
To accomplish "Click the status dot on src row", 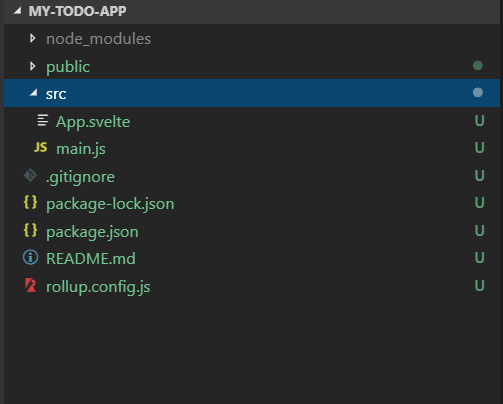I will click(478, 93).
